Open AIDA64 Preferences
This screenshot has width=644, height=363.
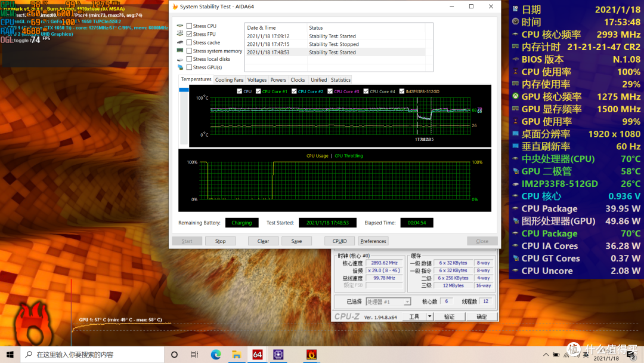pyautogui.click(x=373, y=241)
